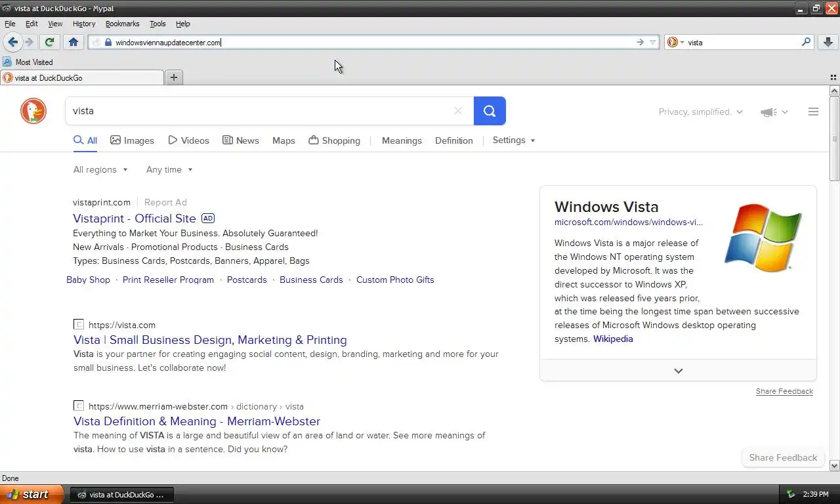Click the favicon beside merriam-webster.com URL
This screenshot has width=840, height=504.
tap(79, 406)
